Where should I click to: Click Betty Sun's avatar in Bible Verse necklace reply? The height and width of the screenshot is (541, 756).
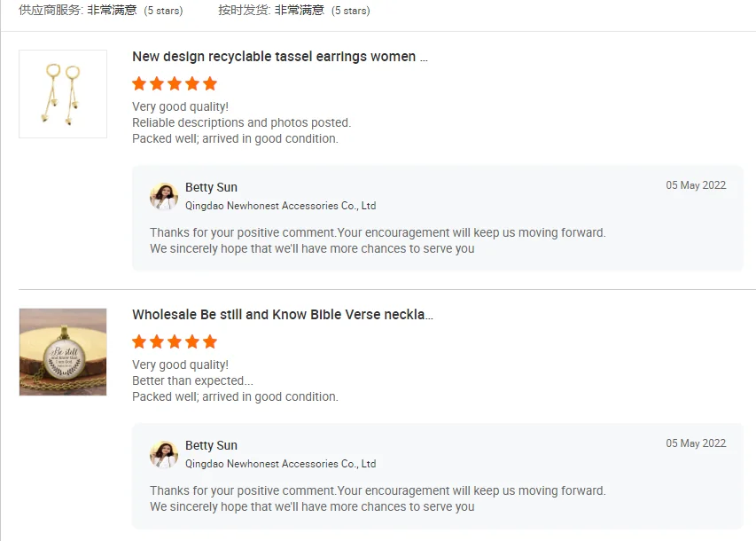click(x=164, y=454)
